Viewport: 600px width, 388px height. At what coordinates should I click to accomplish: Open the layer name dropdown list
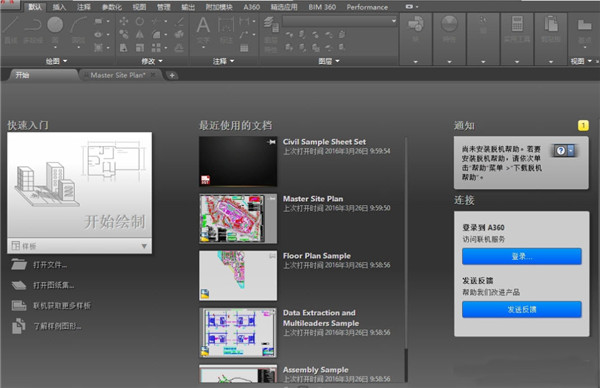pos(340,21)
